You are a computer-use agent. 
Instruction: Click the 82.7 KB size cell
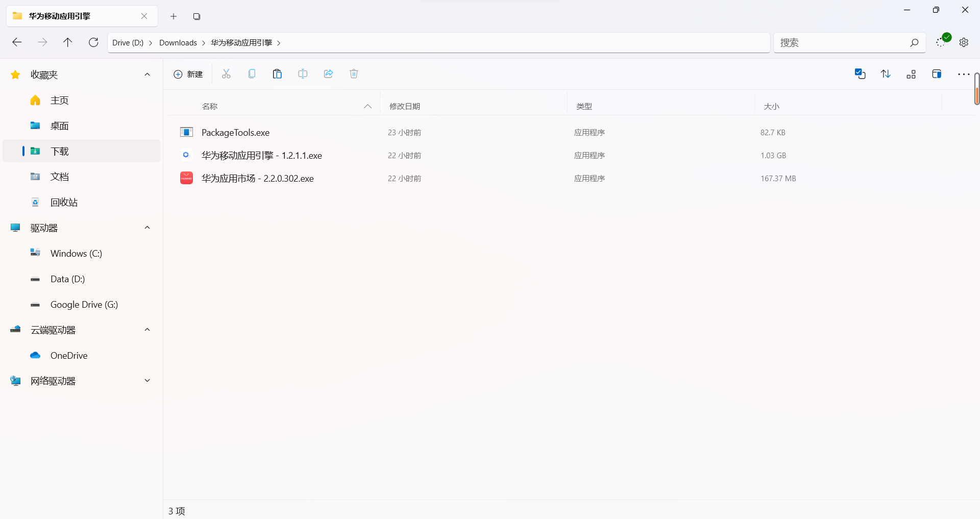(x=773, y=133)
